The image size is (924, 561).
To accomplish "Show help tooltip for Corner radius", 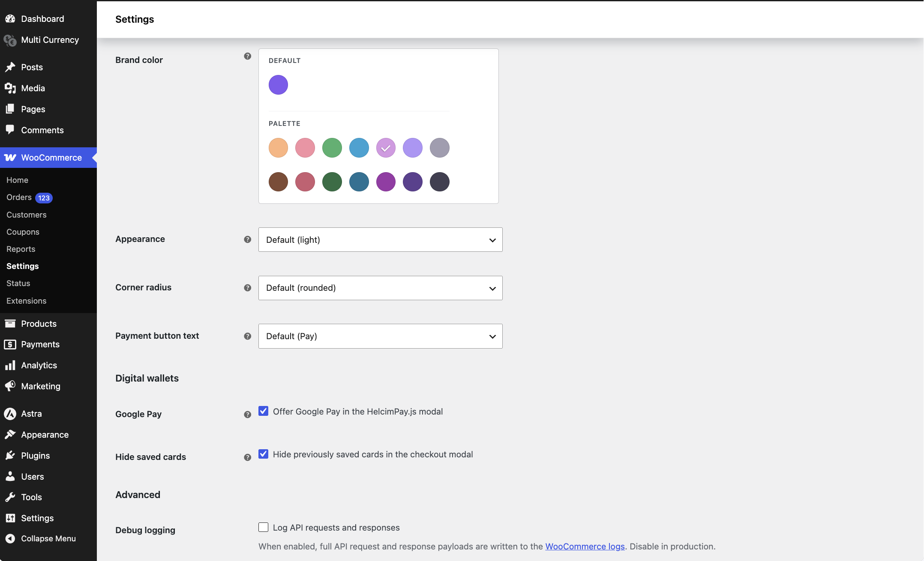I will 247,288.
